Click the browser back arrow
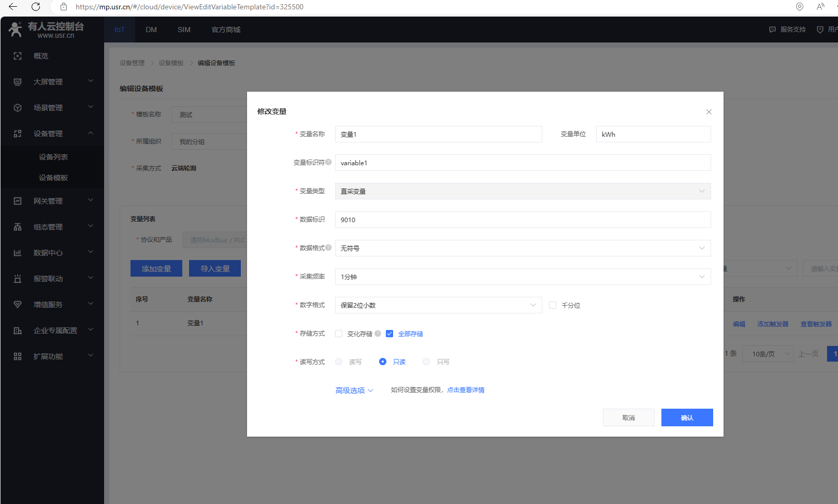 point(13,7)
